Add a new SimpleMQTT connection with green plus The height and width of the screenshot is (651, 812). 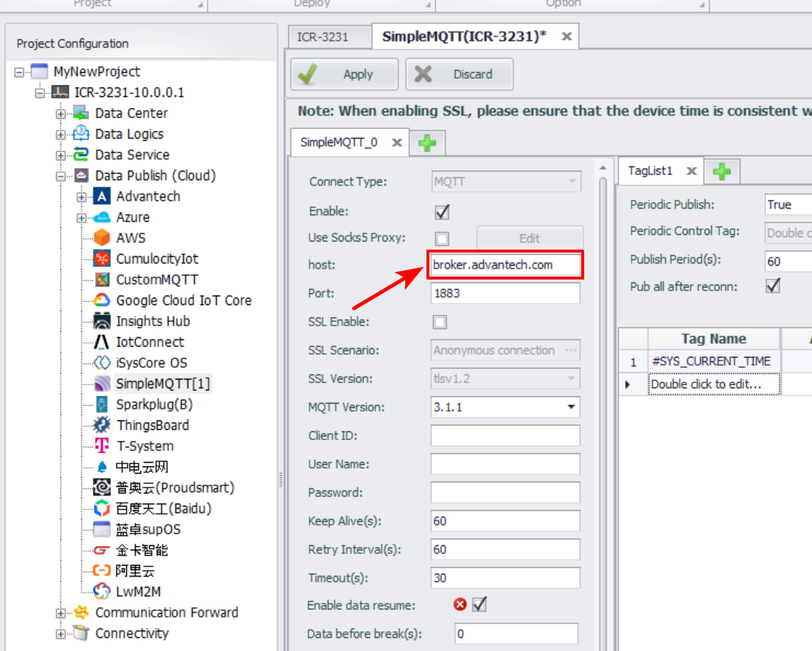[x=427, y=143]
